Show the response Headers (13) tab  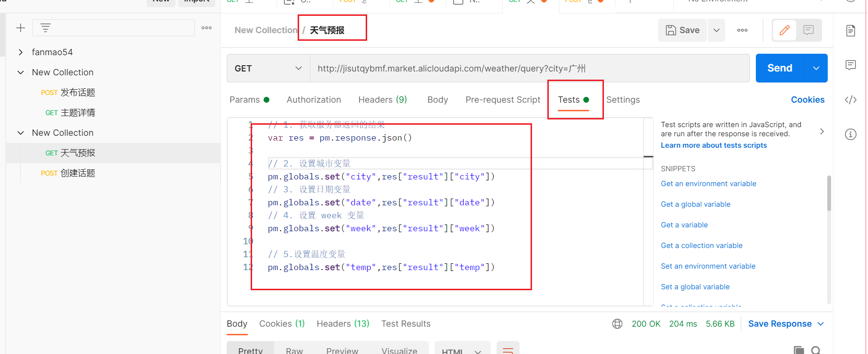[343, 324]
